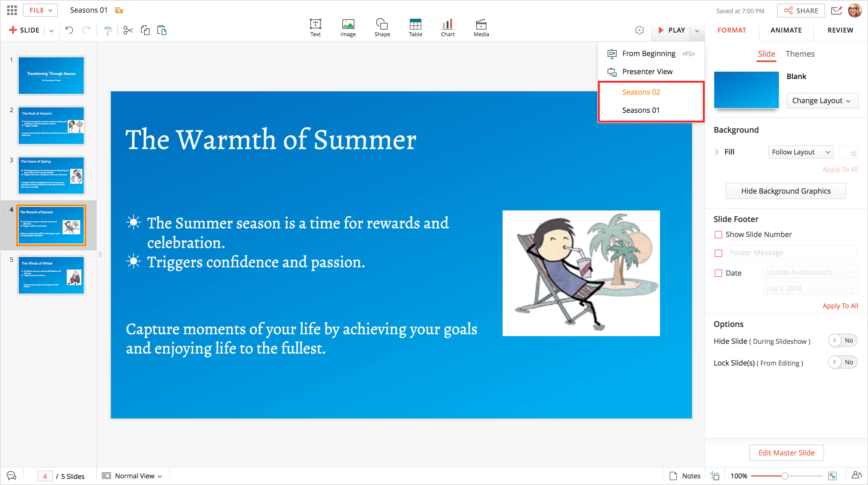Image resolution: width=868 pixels, height=485 pixels.
Task: Open the Normal View dropdown
Action: point(135,476)
